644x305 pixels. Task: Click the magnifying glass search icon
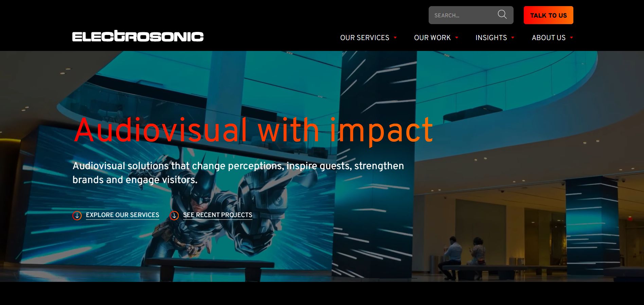click(x=502, y=15)
